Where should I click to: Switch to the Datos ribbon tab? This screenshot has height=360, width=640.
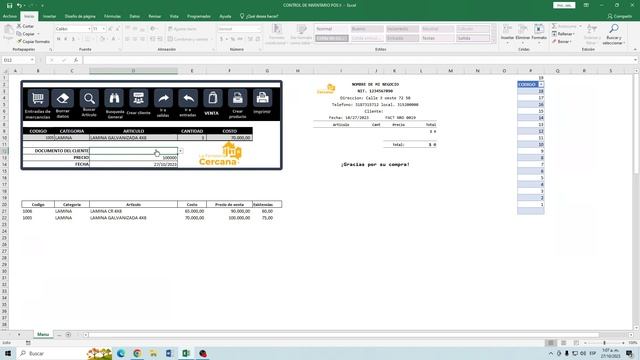pyautogui.click(x=134, y=16)
